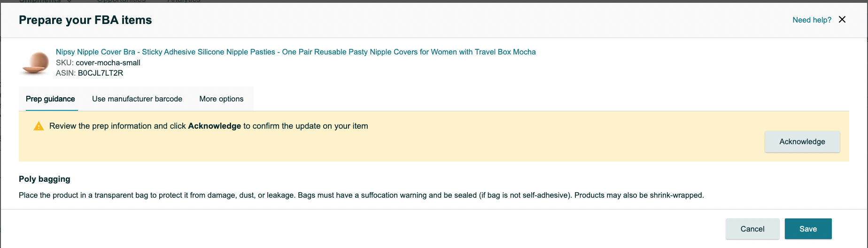Open the Need help? link
This screenshot has width=868, height=248.
(x=812, y=20)
